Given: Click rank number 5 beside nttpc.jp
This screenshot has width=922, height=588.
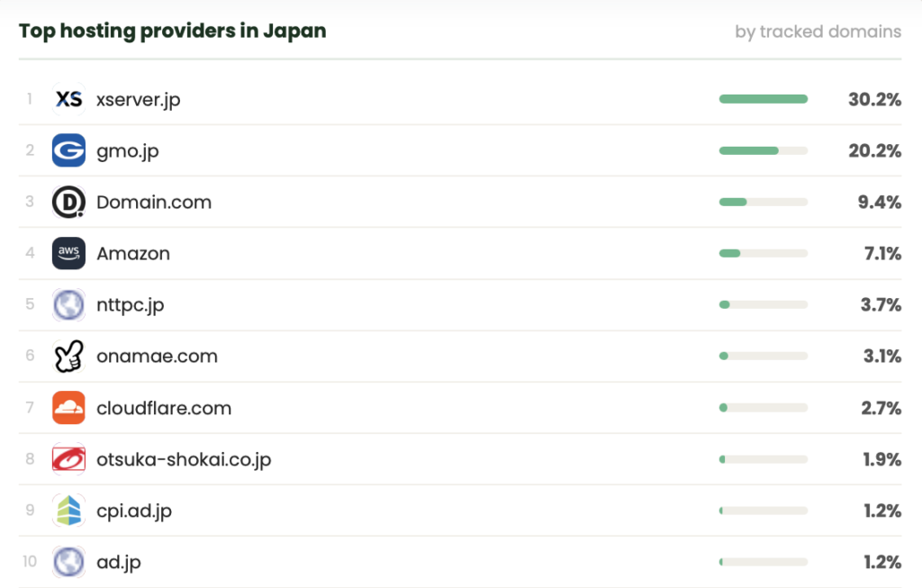Looking at the screenshot, I should [x=30, y=304].
